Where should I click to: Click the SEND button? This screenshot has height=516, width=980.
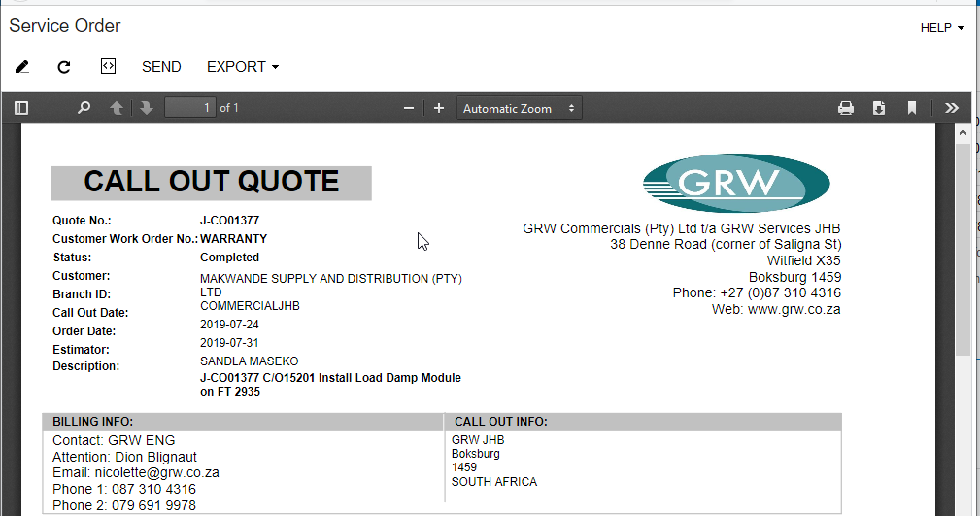(161, 67)
